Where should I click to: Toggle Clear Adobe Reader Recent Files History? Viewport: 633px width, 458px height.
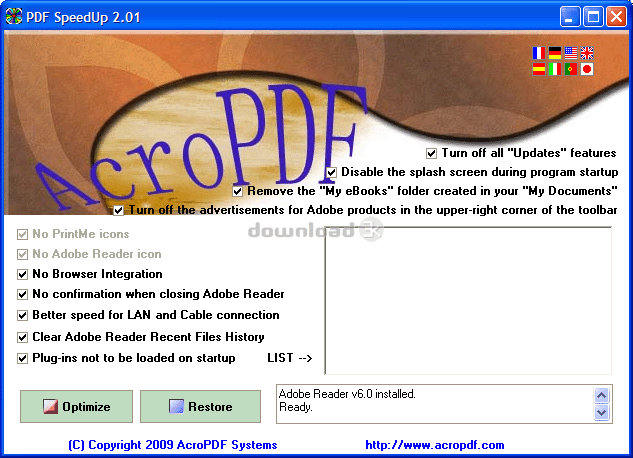(x=23, y=337)
